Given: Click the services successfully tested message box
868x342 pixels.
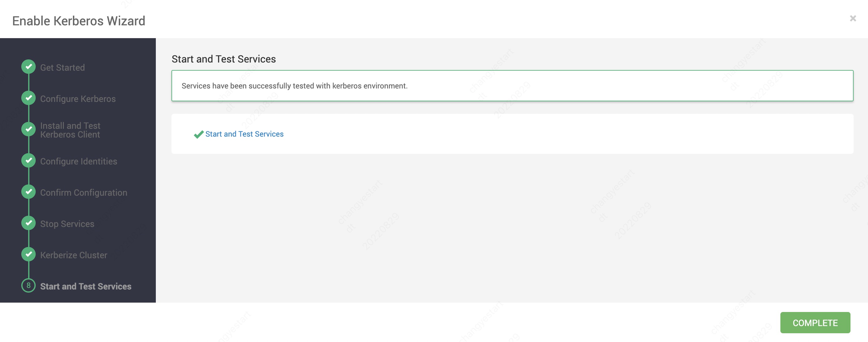Looking at the screenshot, I should (512, 86).
